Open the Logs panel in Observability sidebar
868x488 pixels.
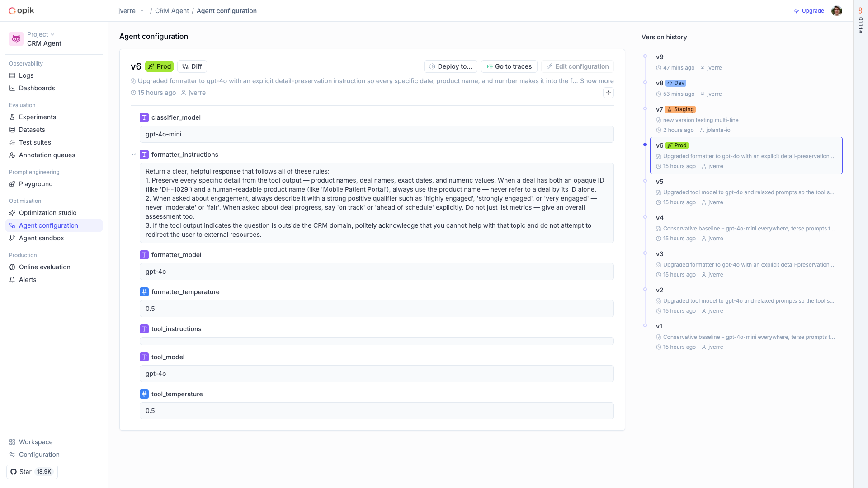27,75
